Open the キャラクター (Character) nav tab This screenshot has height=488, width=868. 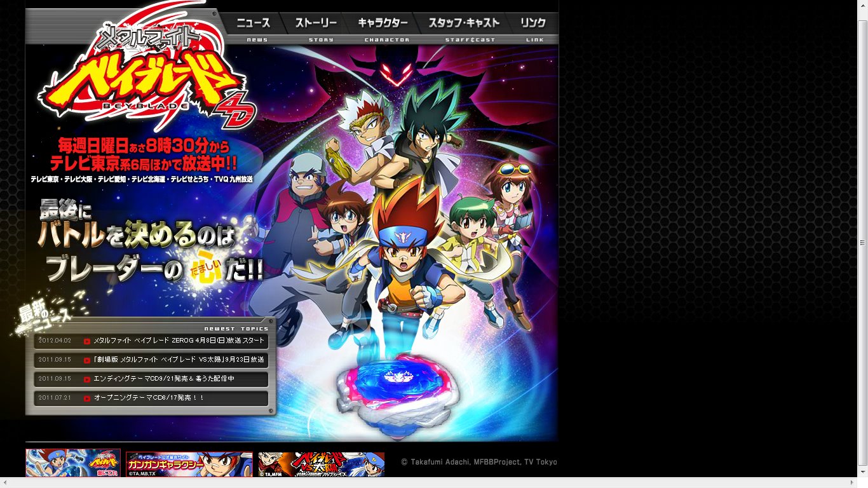(x=383, y=28)
